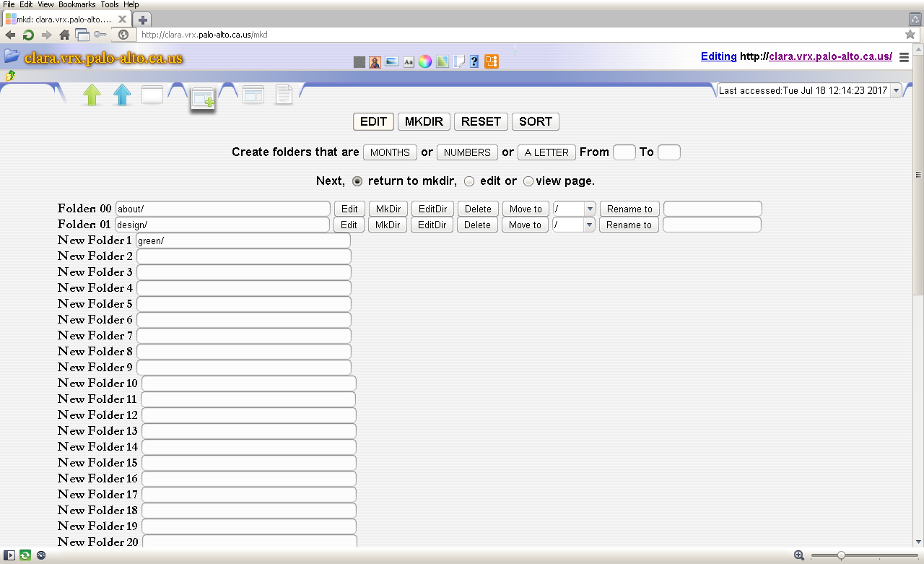The image size is (924, 564).
Task: Expand the Last accessed date dropdown
Action: 896,90
